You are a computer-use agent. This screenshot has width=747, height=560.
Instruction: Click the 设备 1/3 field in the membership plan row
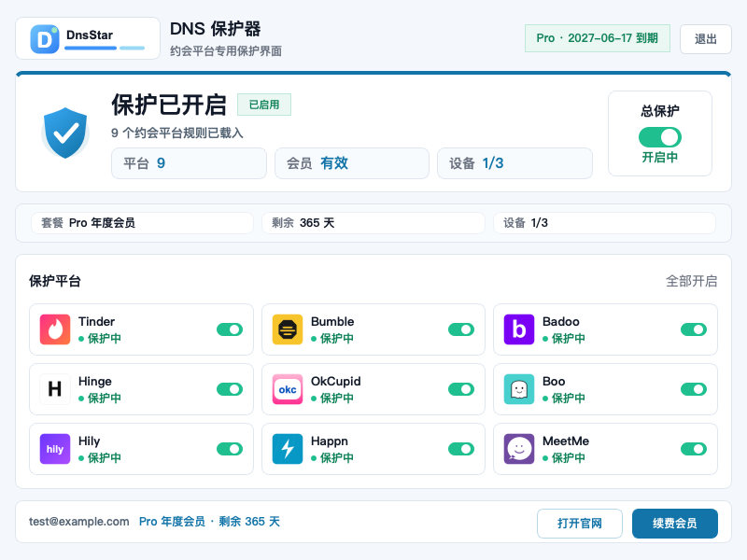[x=604, y=223]
